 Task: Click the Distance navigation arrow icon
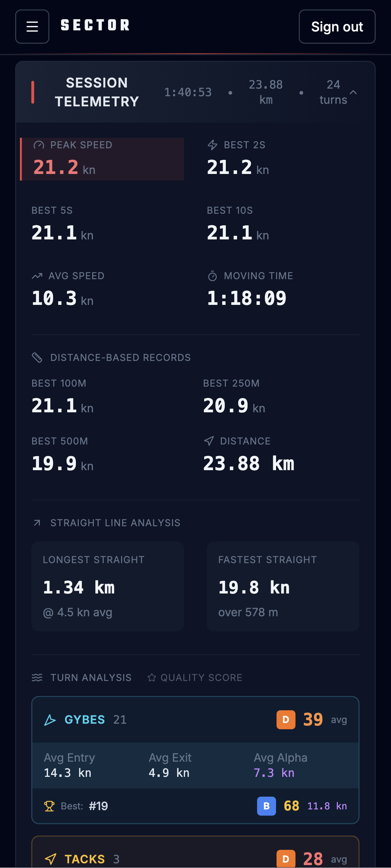(209, 441)
